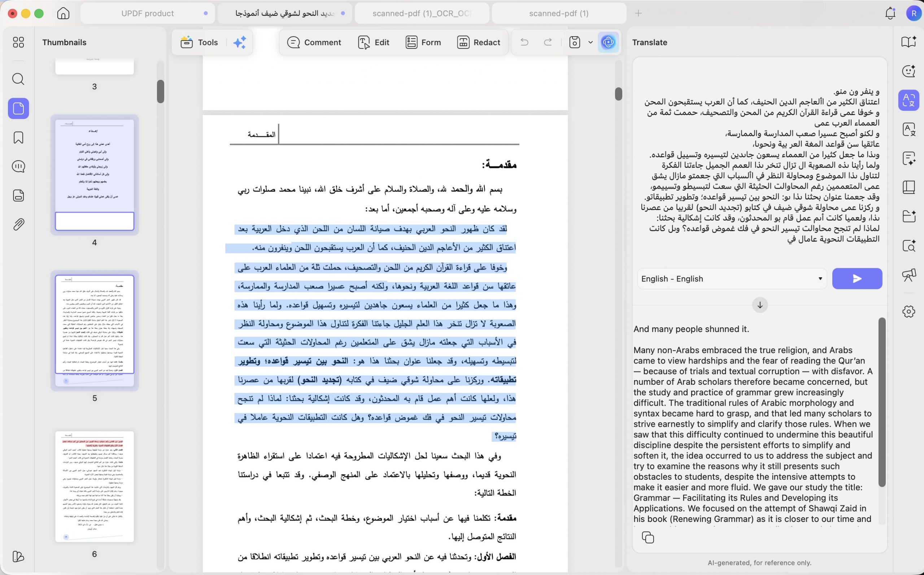The height and width of the screenshot is (575, 924).
Task: Open the AI summarize note icon
Action: click(909, 158)
